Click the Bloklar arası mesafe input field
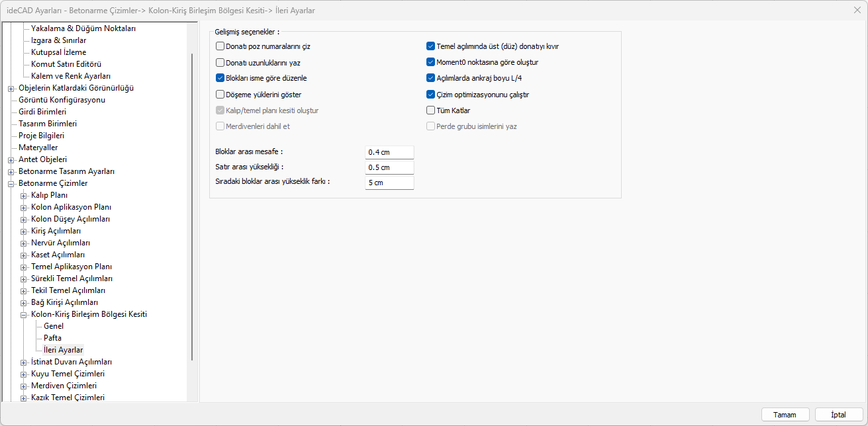 point(389,152)
